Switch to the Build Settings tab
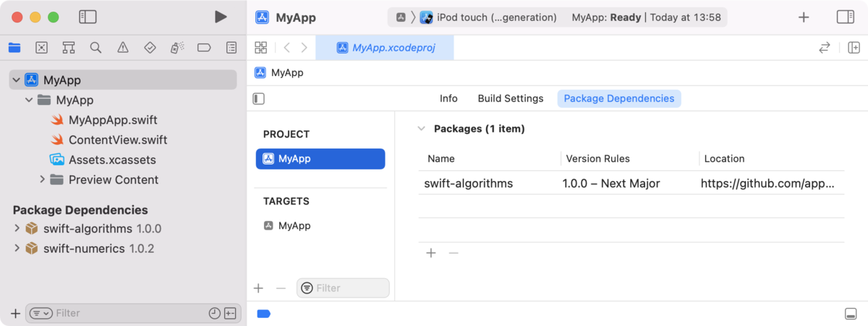This screenshot has width=868, height=326. point(511,99)
